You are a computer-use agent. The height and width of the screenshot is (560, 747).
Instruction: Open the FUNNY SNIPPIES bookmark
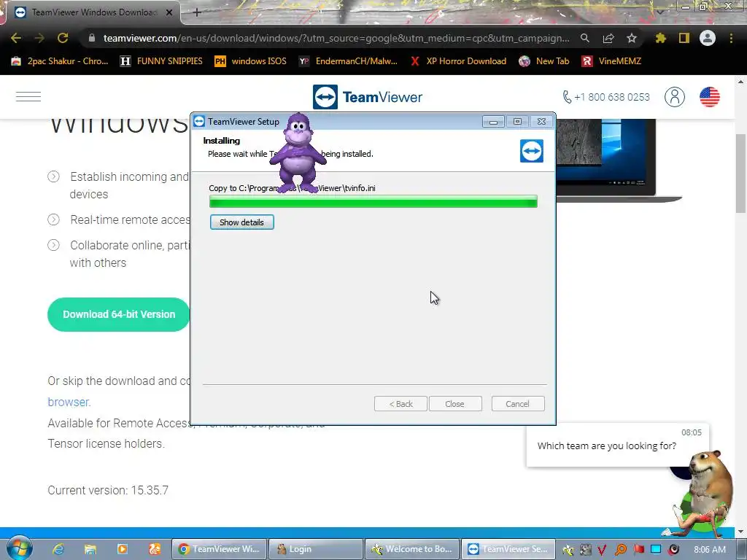(161, 61)
